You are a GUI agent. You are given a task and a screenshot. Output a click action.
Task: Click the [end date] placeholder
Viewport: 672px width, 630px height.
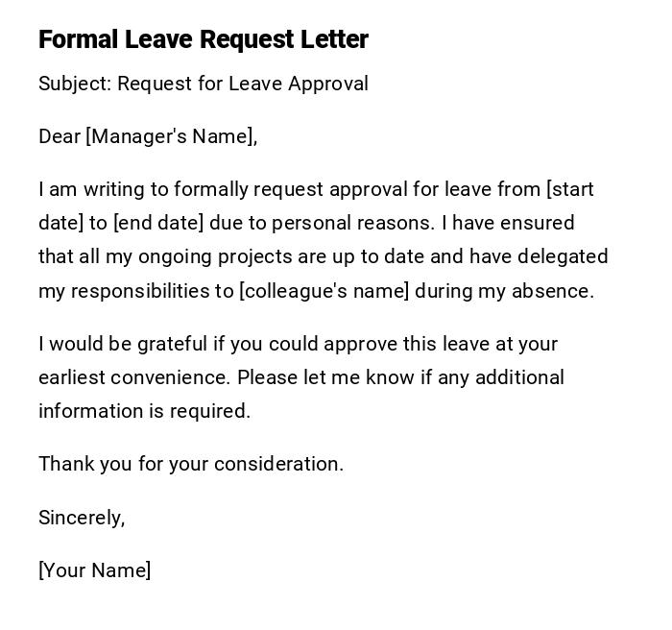158,223
